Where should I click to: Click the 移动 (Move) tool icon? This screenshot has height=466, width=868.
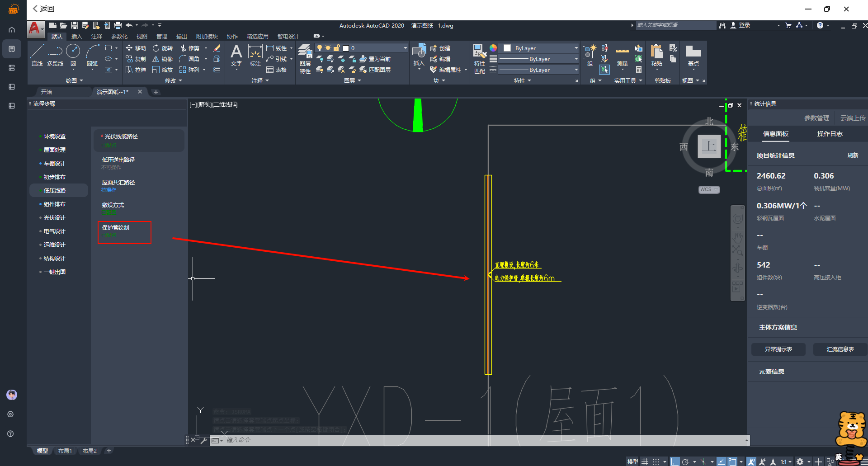[x=129, y=48]
